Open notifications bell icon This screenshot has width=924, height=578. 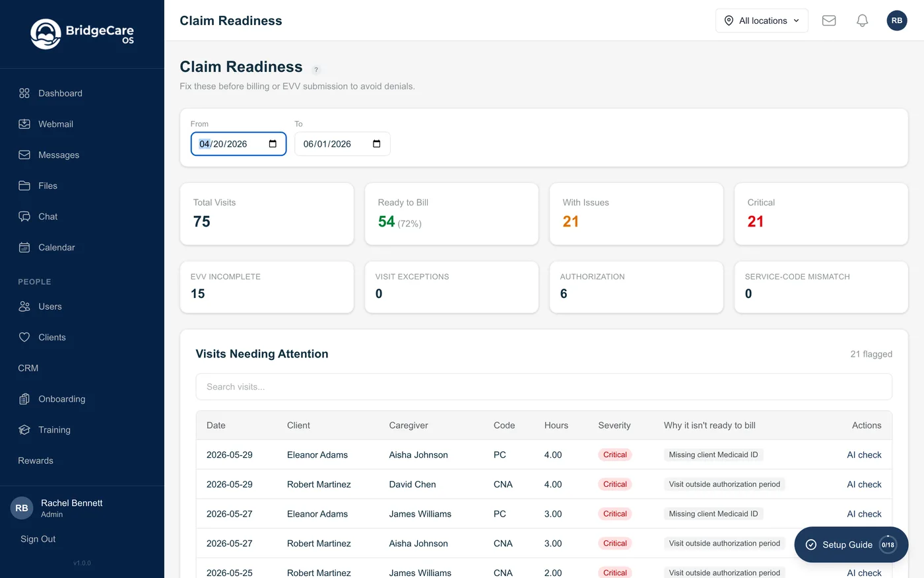(x=862, y=20)
